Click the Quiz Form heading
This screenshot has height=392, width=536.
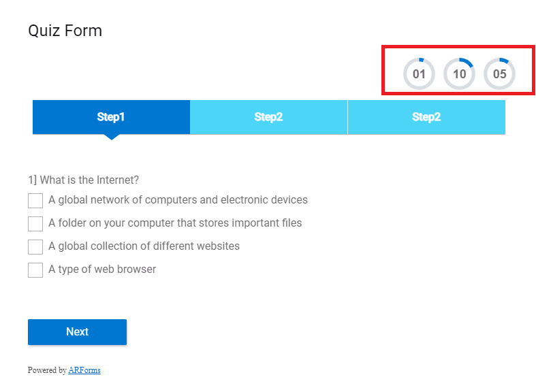(x=65, y=31)
